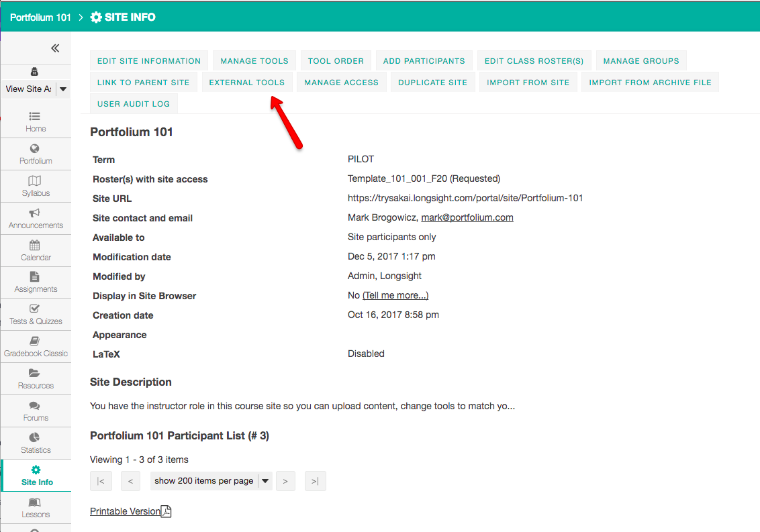Open External Tools tab

pos(247,83)
